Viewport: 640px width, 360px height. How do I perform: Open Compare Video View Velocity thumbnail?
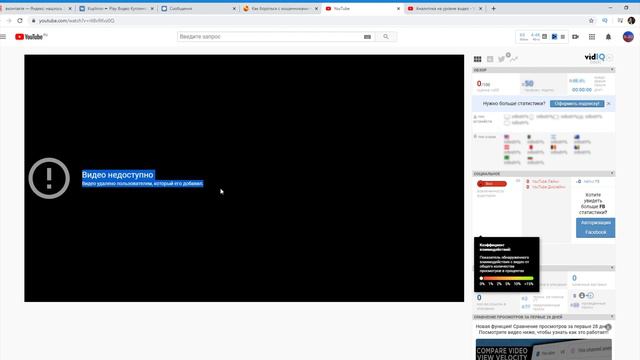click(x=544, y=349)
